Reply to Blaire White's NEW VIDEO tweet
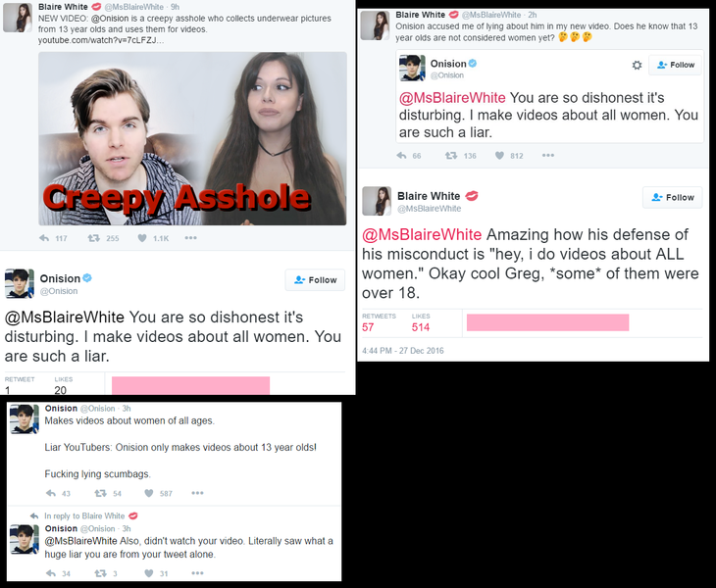This screenshot has width=716, height=588. pyautogui.click(x=44, y=238)
